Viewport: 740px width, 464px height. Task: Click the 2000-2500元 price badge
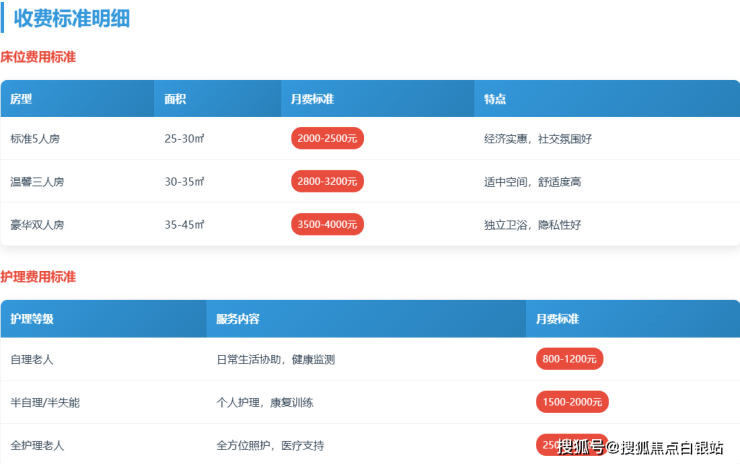pyautogui.click(x=327, y=139)
